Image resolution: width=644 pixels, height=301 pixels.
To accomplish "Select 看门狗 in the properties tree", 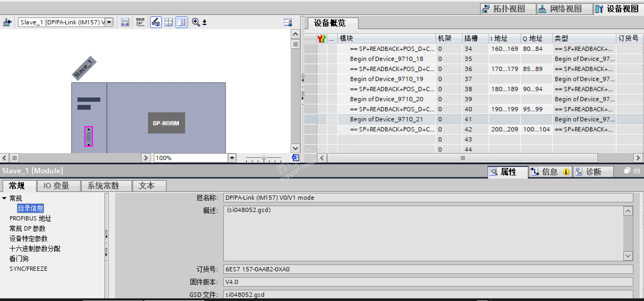I will point(19,259).
